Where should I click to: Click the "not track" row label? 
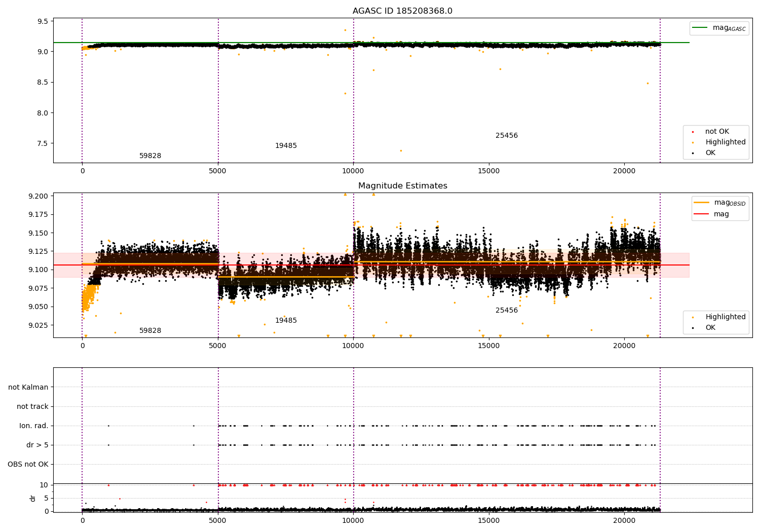point(32,407)
